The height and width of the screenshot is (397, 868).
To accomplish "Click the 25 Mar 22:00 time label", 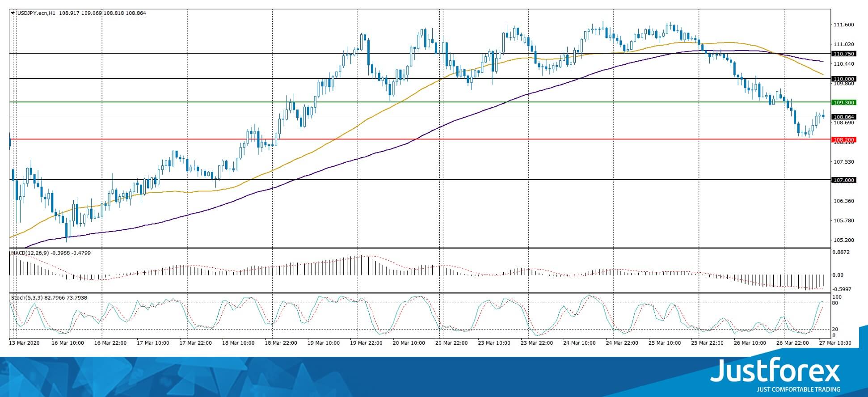I will click(x=707, y=343).
